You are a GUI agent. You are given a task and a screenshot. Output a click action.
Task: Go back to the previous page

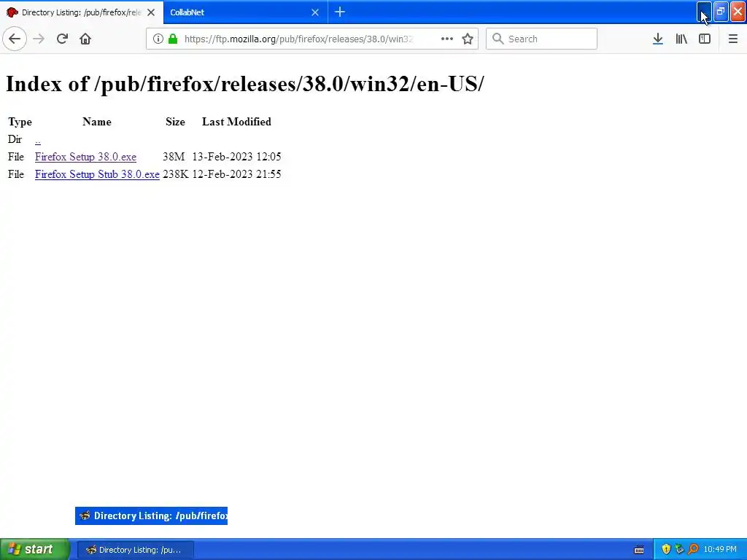[15, 39]
